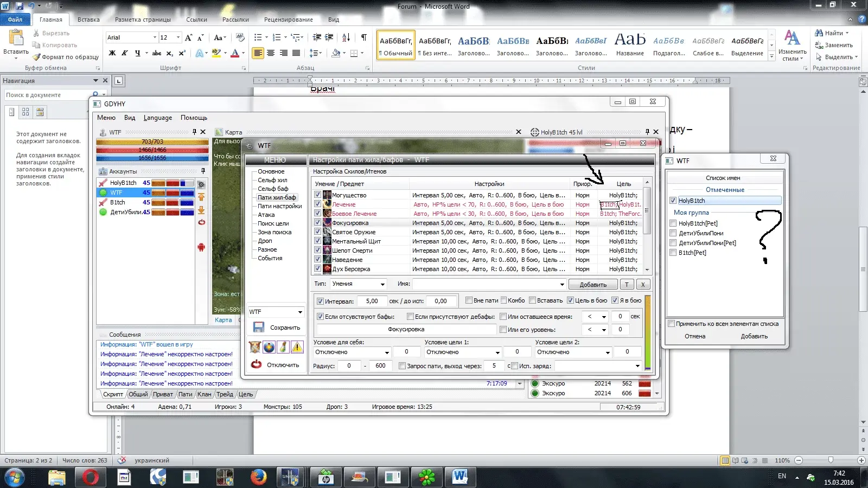The image size is (868, 488).
Task: Click the blue orb icon below Сохранить
Action: (x=269, y=347)
